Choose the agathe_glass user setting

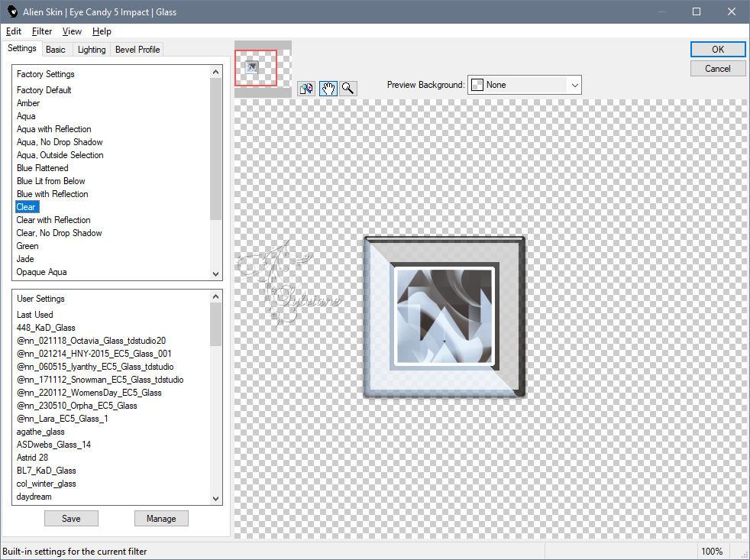40,431
